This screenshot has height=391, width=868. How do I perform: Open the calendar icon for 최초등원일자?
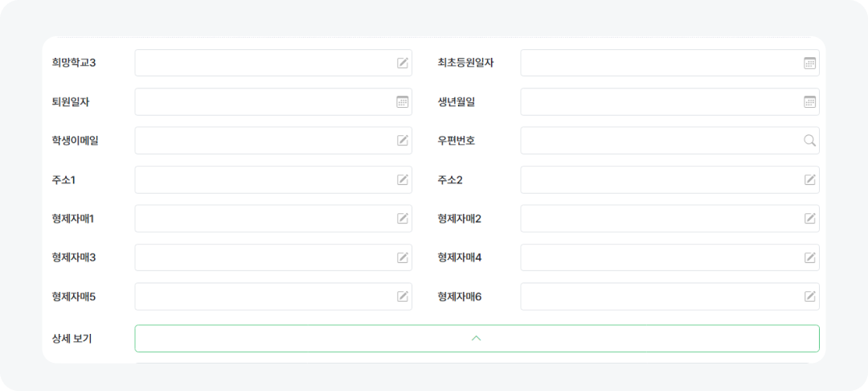coord(810,63)
